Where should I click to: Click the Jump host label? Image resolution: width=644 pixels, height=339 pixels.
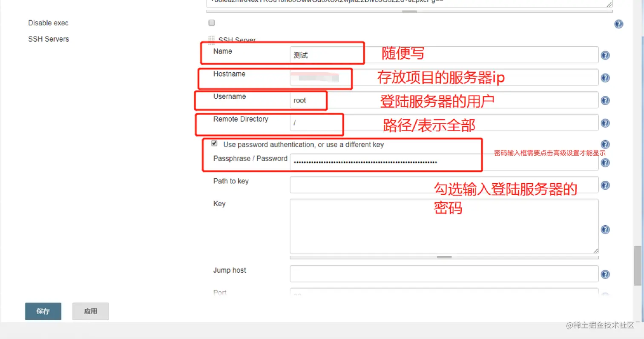point(230,270)
